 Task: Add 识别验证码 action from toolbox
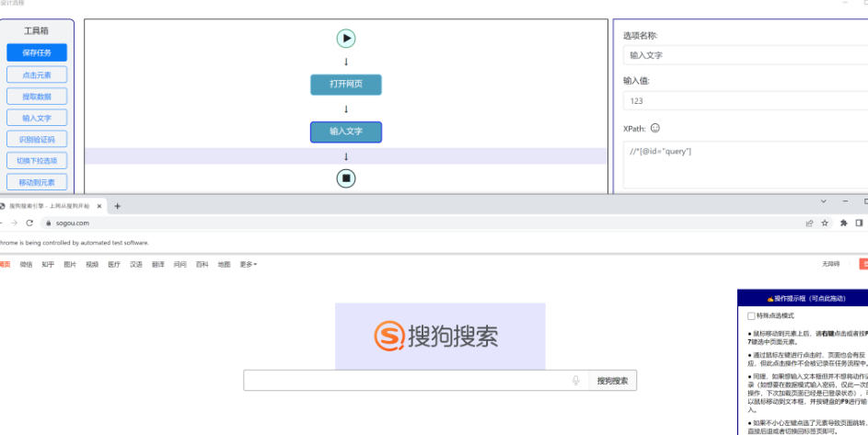[x=37, y=140]
